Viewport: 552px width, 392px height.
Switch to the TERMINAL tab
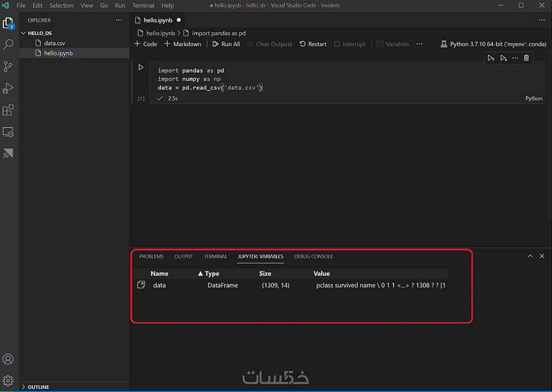click(x=215, y=256)
